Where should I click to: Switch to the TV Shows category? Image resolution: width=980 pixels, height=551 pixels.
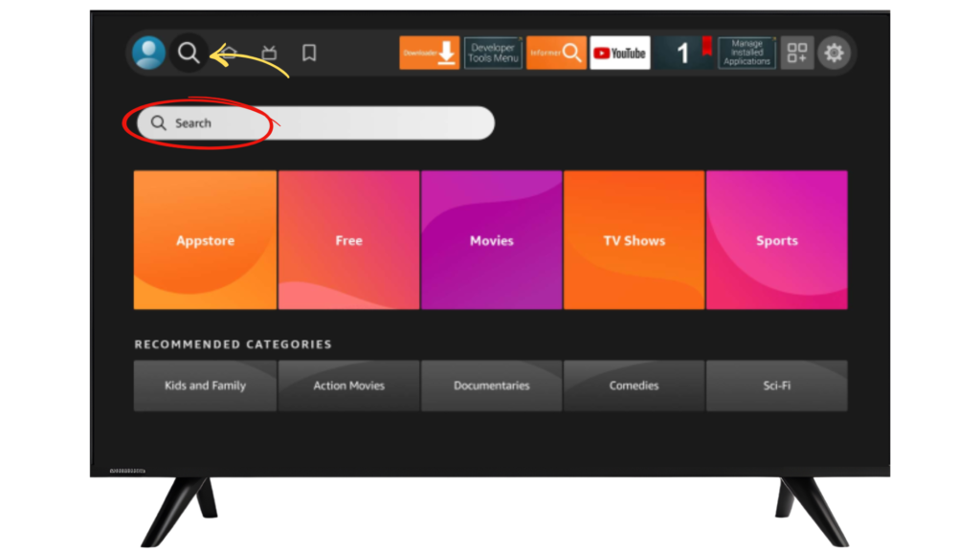(x=634, y=240)
